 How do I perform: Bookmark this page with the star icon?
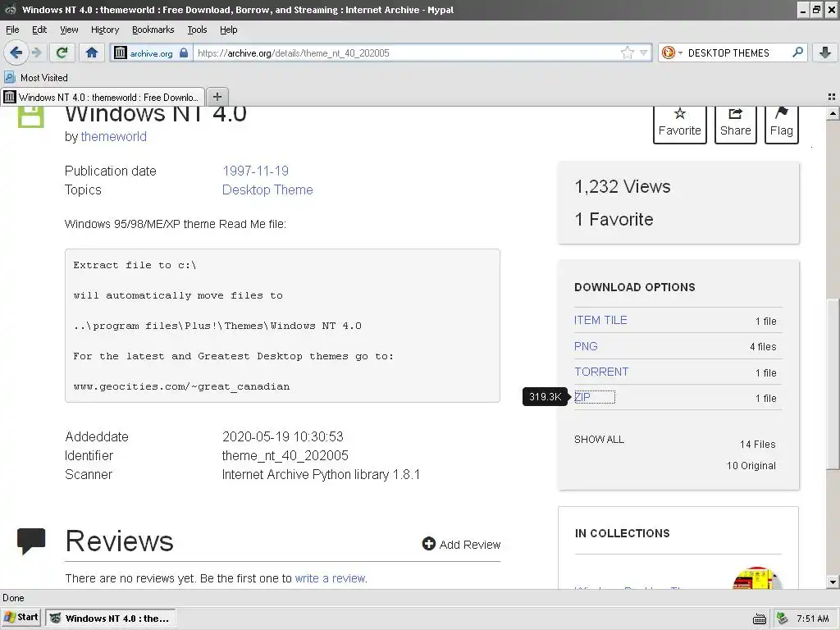tap(628, 52)
